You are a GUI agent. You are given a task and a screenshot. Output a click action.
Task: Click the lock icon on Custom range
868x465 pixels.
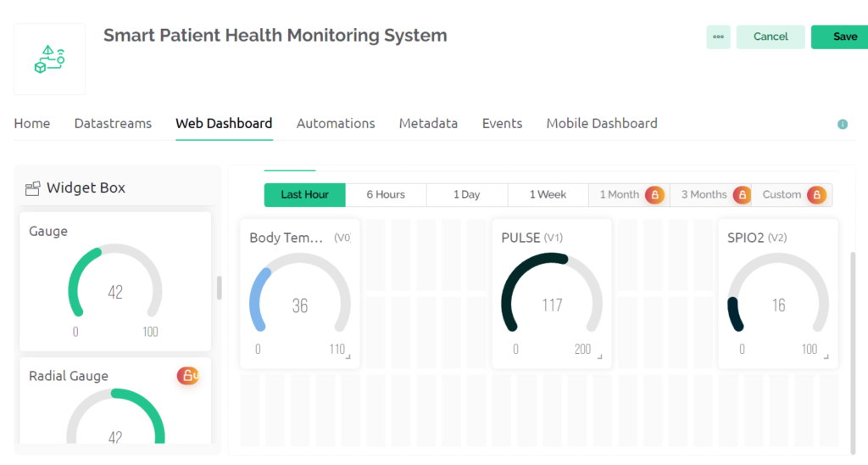(816, 195)
